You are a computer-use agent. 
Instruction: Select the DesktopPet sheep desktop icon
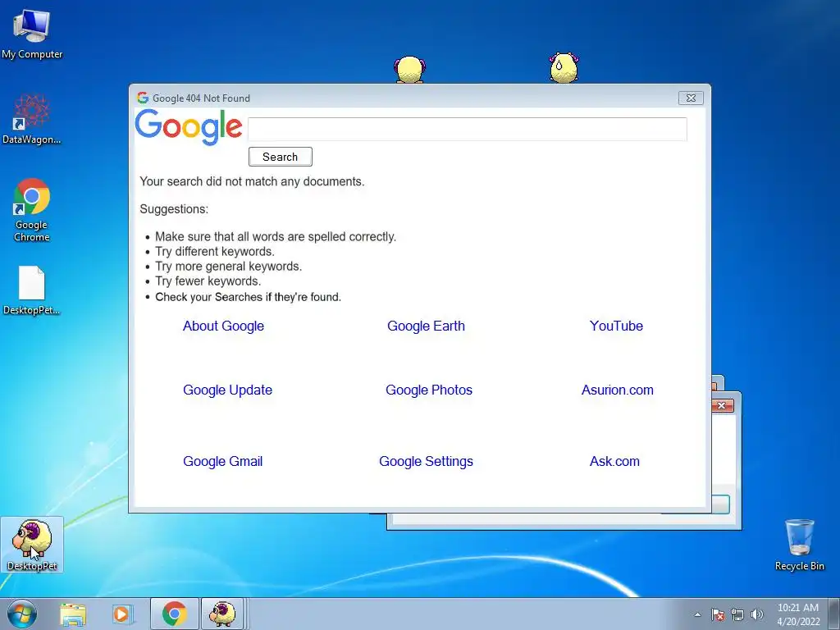[32, 545]
